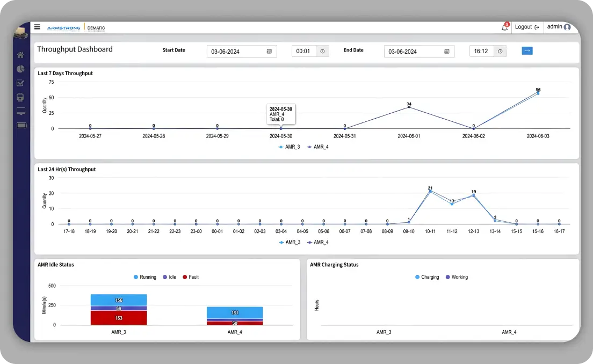This screenshot has width=593, height=364.
Task: Log out using the Logout button
Action: [527, 27]
